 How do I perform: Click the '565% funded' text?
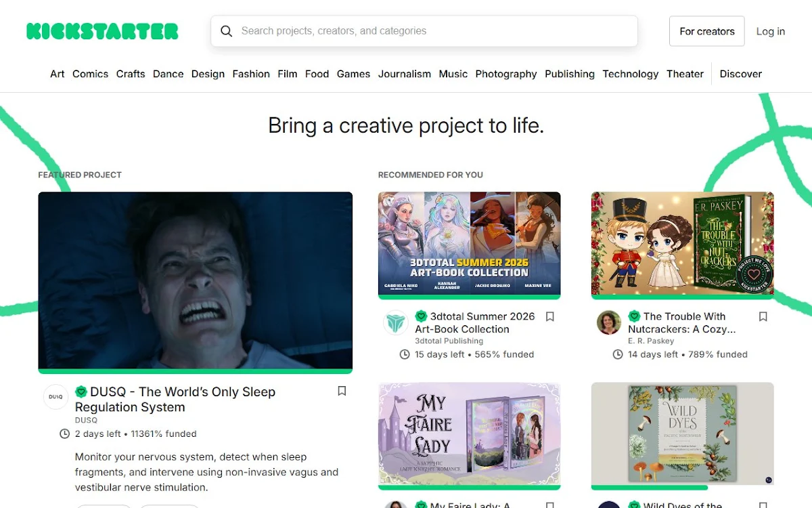pyautogui.click(x=504, y=354)
